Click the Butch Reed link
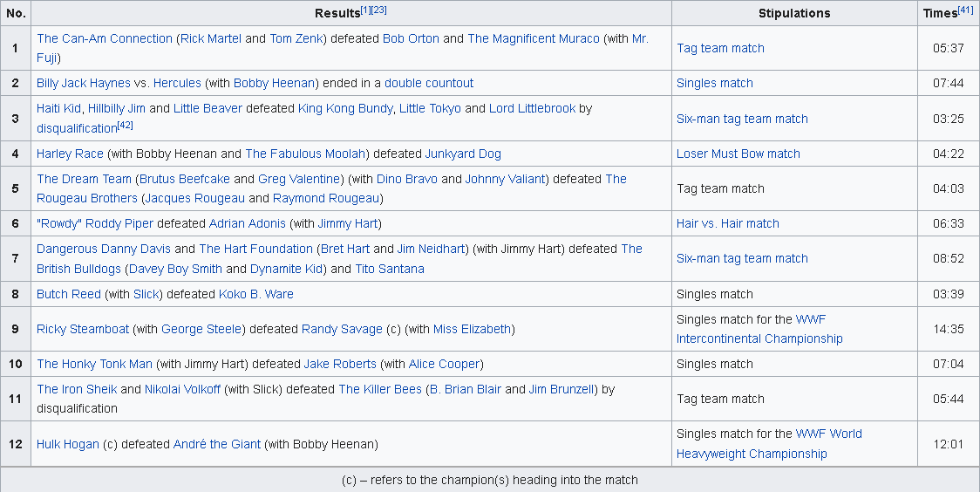 pyautogui.click(x=68, y=294)
